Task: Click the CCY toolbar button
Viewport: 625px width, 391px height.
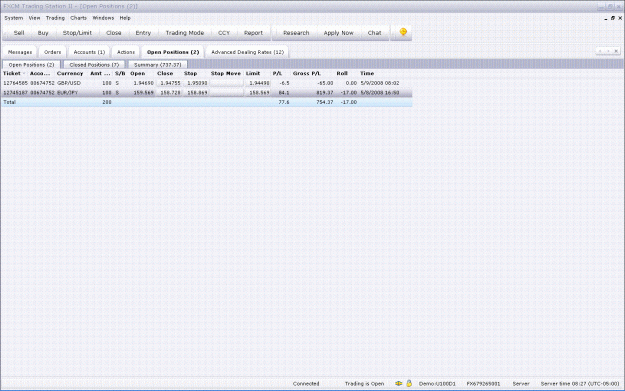Action: [224, 33]
